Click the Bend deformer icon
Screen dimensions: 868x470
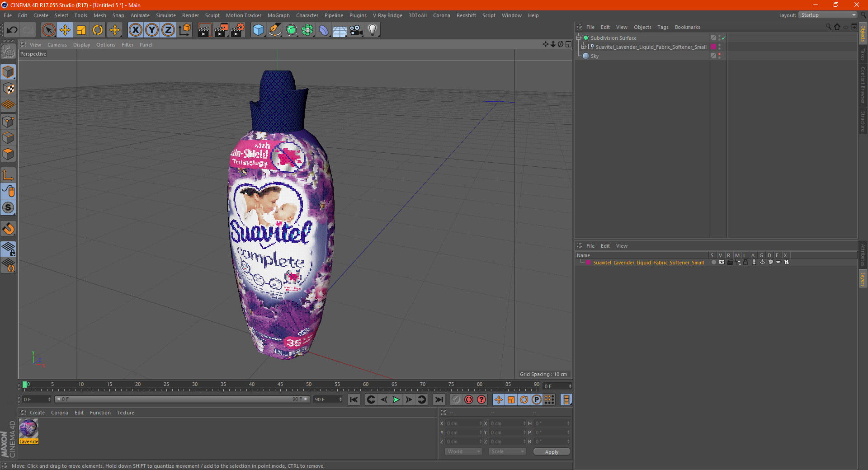(324, 30)
